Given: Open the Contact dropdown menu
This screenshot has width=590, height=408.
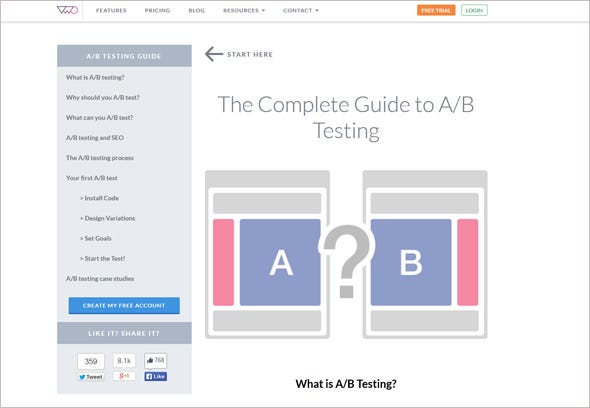Looking at the screenshot, I should 301,11.
